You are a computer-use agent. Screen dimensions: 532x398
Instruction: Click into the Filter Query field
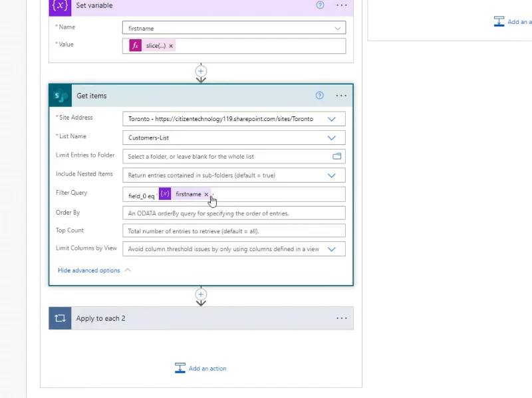click(234, 194)
